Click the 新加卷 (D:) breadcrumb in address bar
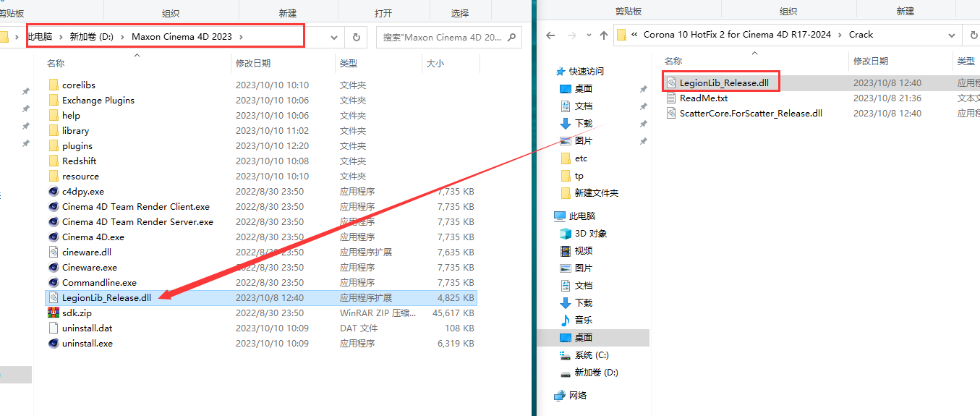This screenshot has height=416, width=980. tap(92, 37)
